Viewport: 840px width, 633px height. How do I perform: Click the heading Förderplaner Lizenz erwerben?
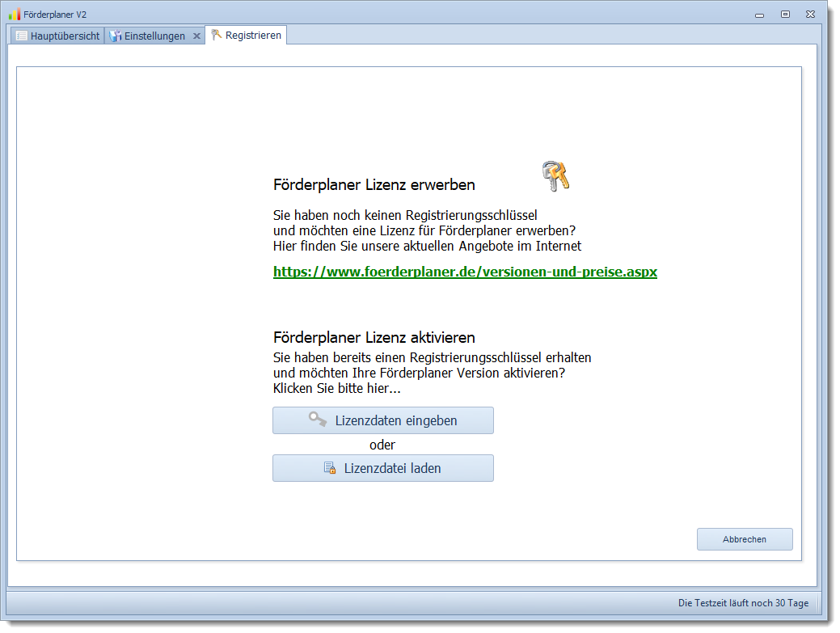click(374, 185)
